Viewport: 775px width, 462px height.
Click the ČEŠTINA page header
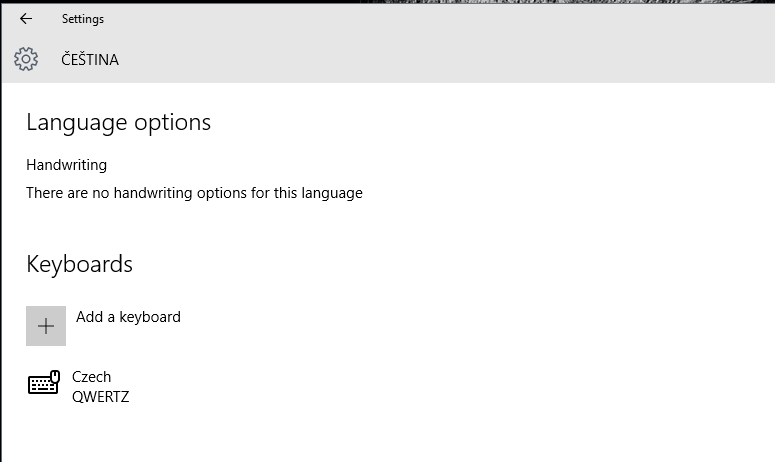point(90,60)
